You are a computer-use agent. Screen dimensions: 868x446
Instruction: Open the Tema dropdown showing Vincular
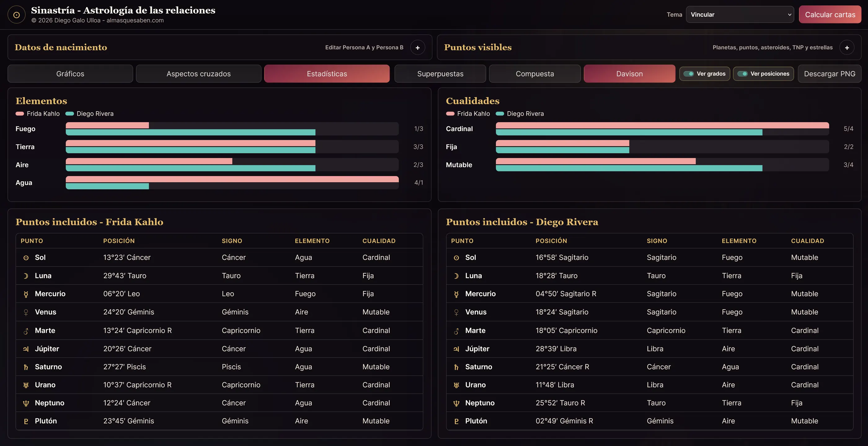[740, 15]
